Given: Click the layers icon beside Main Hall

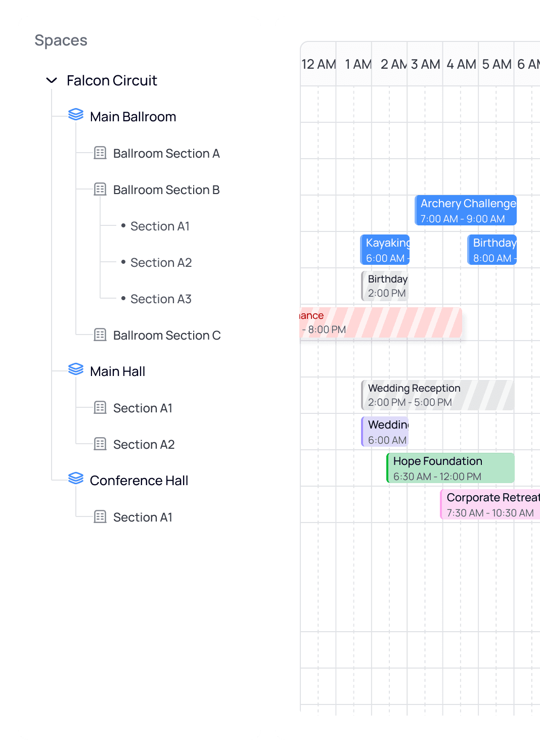Looking at the screenshot, I should click(x=76, y=369).
